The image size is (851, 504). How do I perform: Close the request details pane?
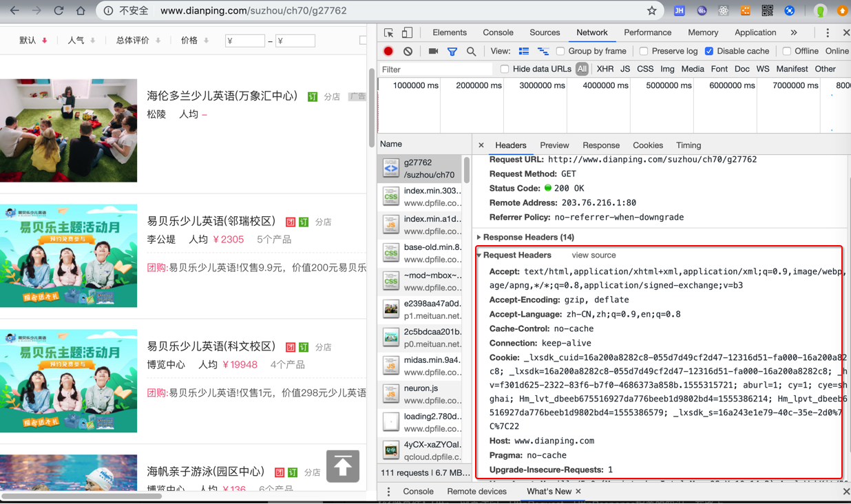pos(481,145)
